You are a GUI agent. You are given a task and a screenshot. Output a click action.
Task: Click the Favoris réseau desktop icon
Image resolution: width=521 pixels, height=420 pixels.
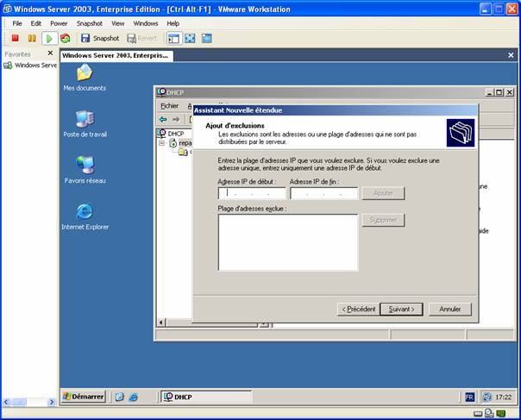click(x=85, y=170)
